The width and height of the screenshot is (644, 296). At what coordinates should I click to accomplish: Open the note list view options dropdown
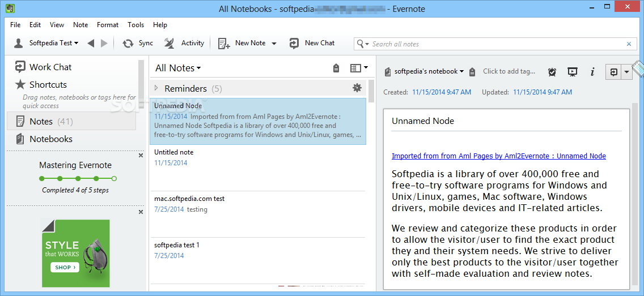[359, 68]
